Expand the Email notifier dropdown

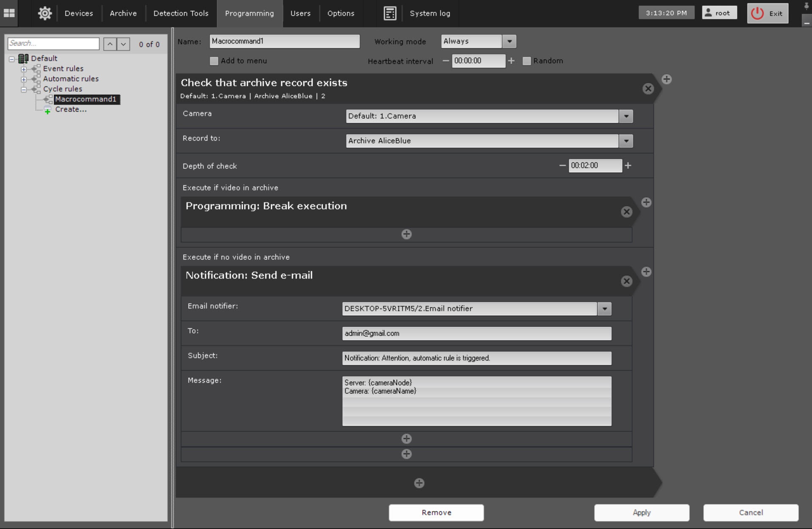[604, 309]
